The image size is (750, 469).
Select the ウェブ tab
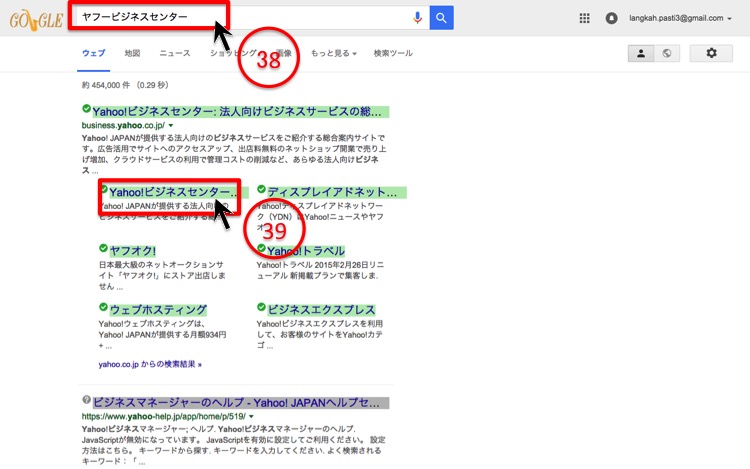[93, 53]
